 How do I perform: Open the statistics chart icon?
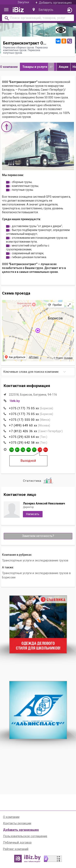pyautogui.click(x=48, y=481)
